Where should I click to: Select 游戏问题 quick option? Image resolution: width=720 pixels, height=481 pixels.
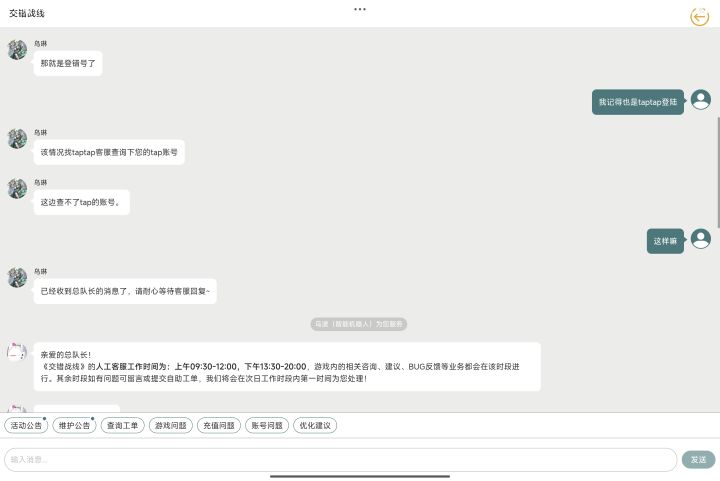[171, 425]
